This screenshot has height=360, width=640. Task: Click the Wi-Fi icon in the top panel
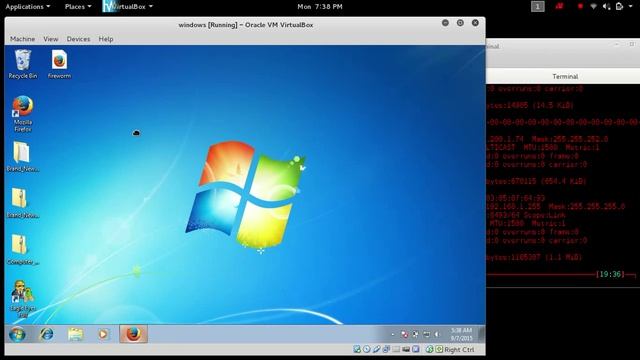point(593,7)
